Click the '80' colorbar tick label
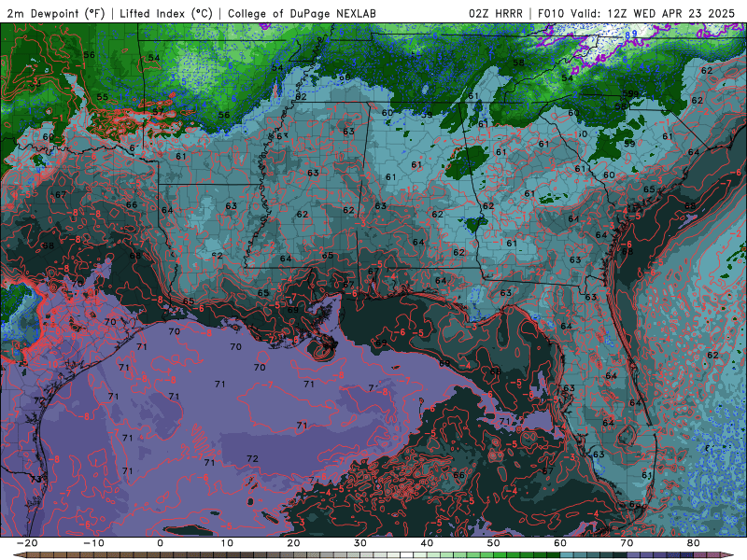The image size is (747, 560). pos(694,543)
